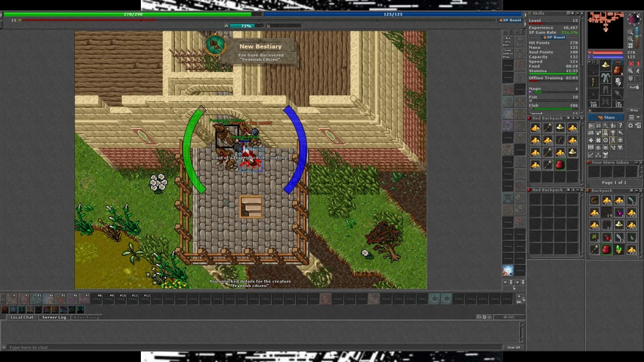The width and height of the screenshot is (644, 362).
Task: Select the item stack showing 19 in Backpack
Action: click(x=607, y=213)
